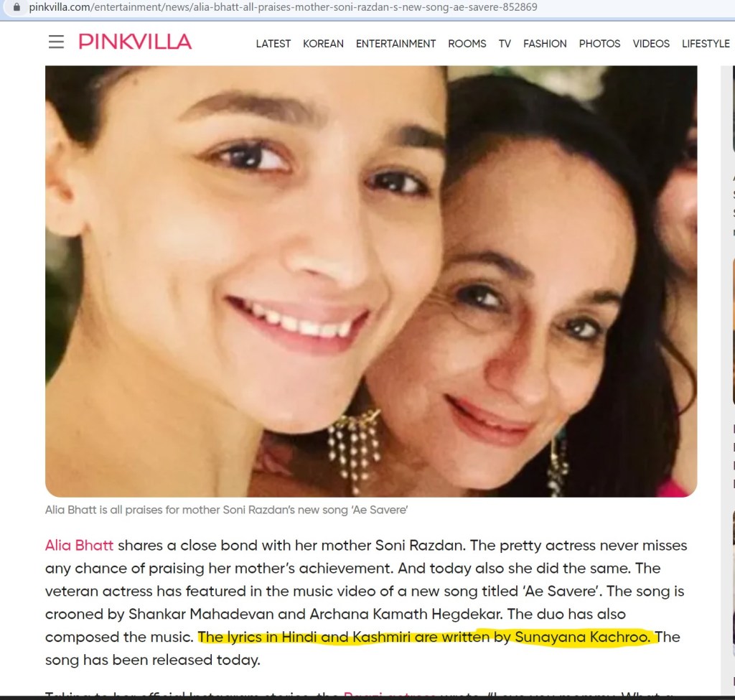Open the LATEST menu item
The height and width of the screenshot is (700, 735).
[273, 44]
